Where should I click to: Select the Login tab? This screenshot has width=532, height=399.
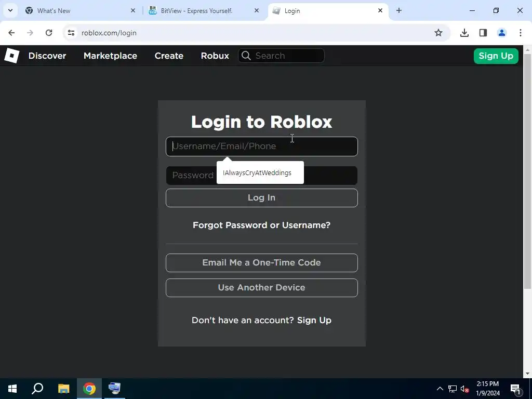[328, 10]
